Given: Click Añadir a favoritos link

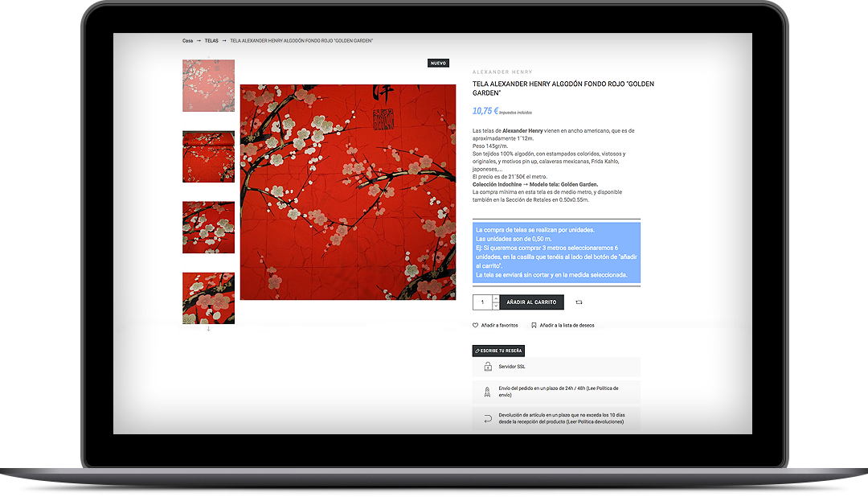Looking at the screenshot, I should coord(499,325).
